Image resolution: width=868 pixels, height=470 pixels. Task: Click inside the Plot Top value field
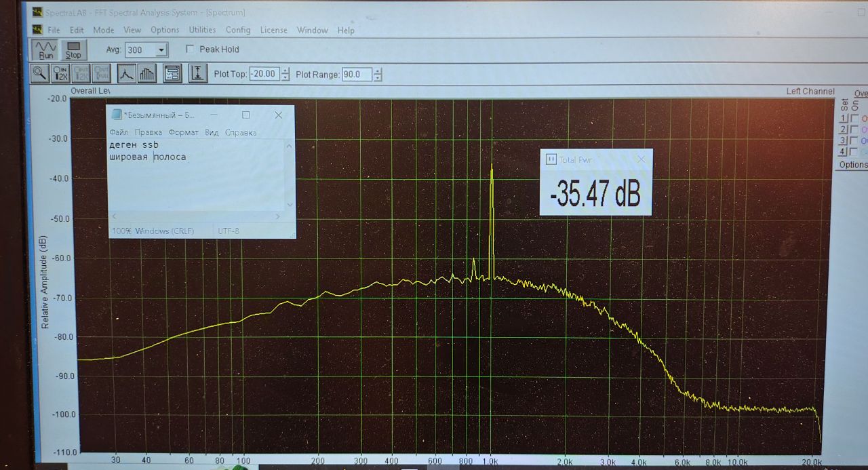(264, 74)
